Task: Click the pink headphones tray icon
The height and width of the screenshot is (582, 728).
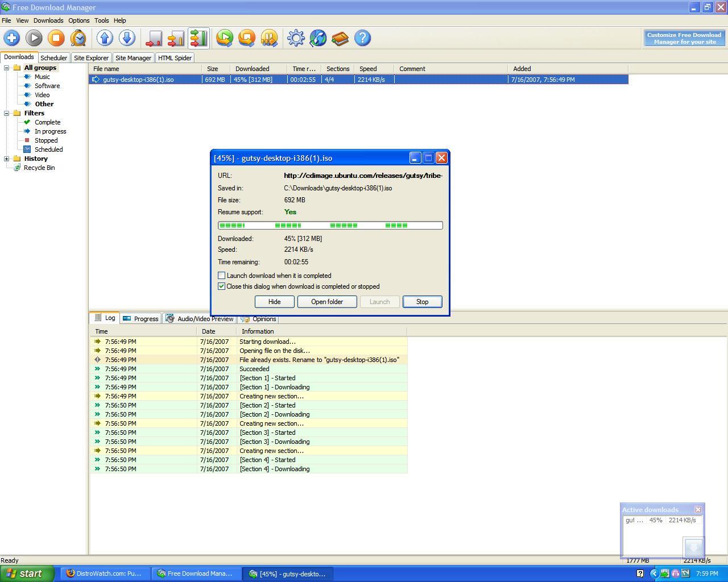Action: (675, 573)
